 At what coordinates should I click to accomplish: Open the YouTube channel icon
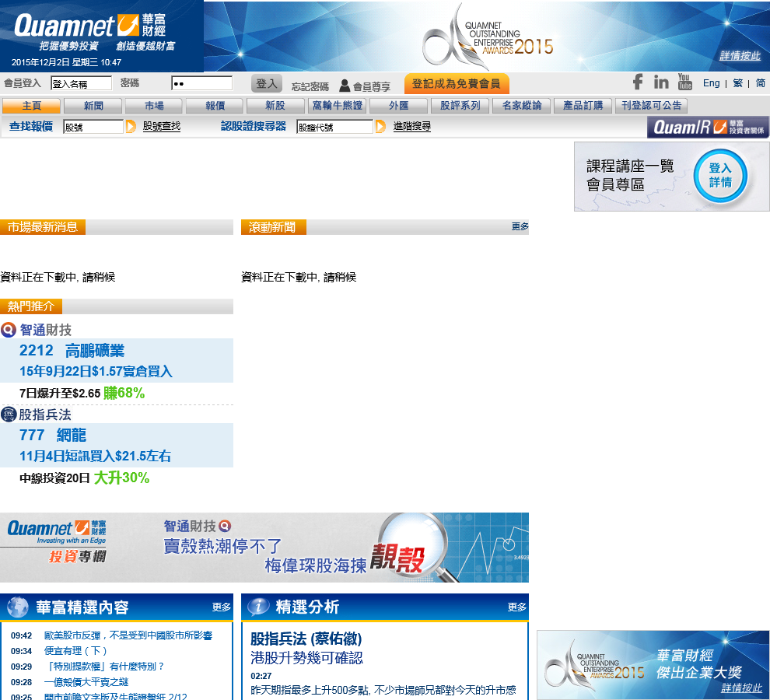684,82
